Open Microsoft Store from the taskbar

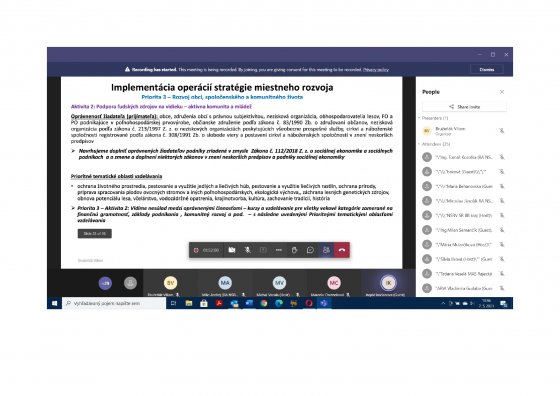[204, 303]
